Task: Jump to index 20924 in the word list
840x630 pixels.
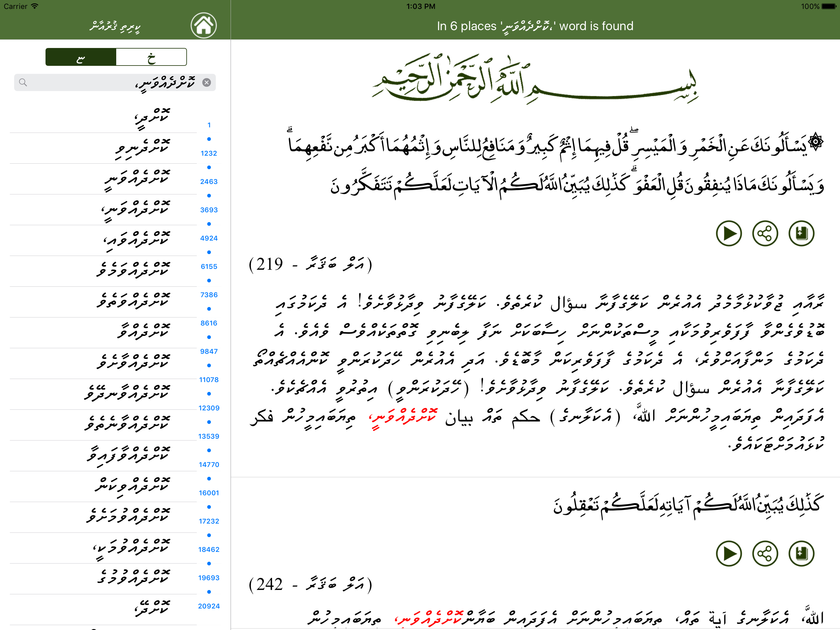Action: (209, 606)
